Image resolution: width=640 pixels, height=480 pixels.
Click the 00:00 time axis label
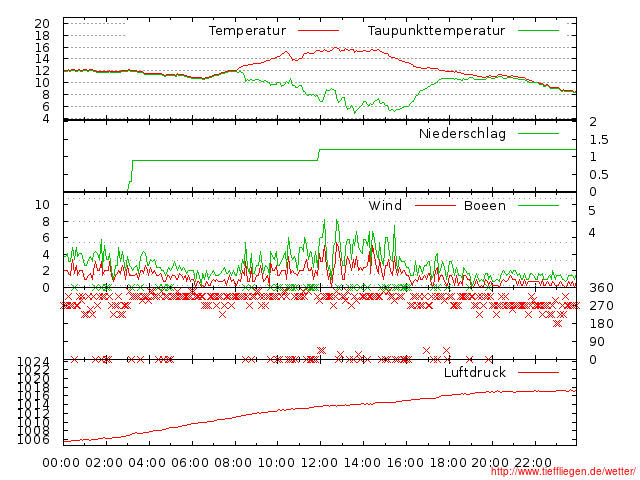click(x=61, y=463)
